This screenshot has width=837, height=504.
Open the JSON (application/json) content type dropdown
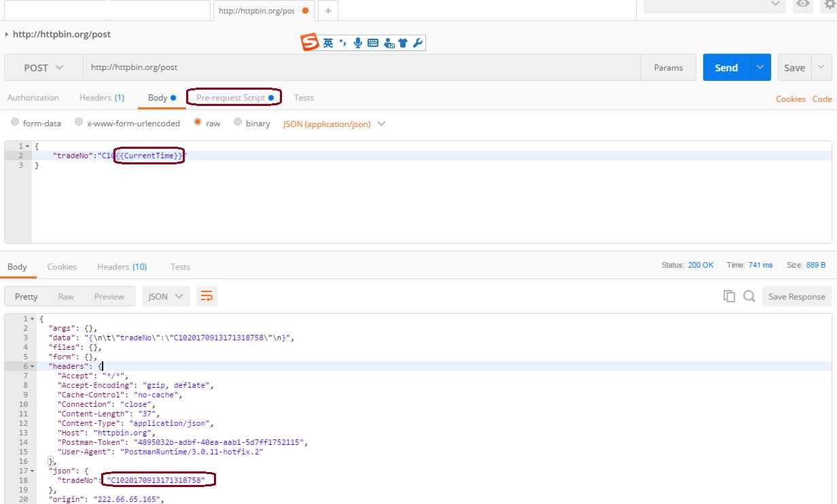click(x=334, y=124)
